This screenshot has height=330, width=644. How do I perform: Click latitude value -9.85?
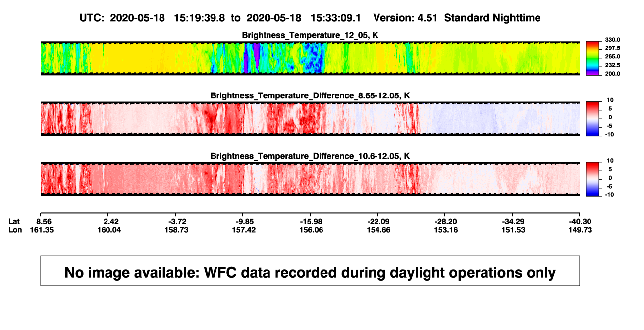click(x=244, y=221)
